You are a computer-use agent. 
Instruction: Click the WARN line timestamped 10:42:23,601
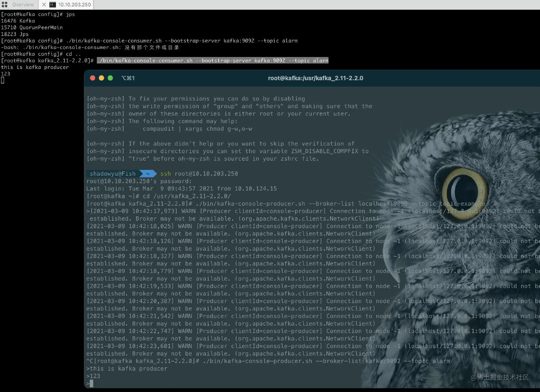pos(313,346)
